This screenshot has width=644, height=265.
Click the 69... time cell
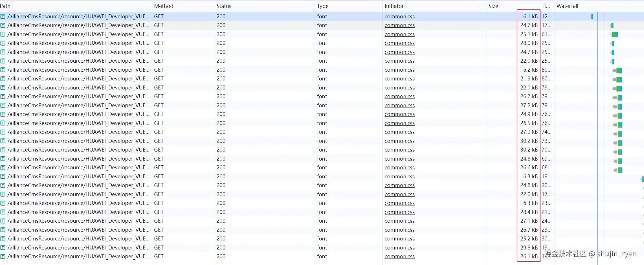546,159
